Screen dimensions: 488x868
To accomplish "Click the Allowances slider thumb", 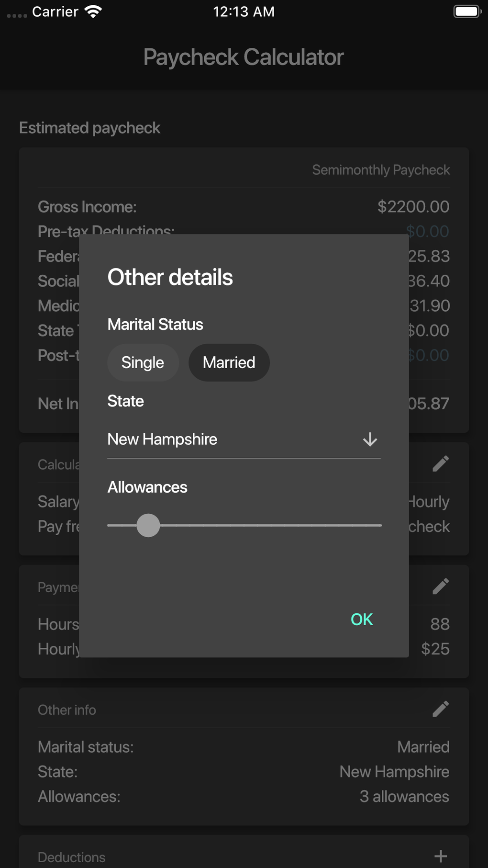I will click(x=148, y=525).
